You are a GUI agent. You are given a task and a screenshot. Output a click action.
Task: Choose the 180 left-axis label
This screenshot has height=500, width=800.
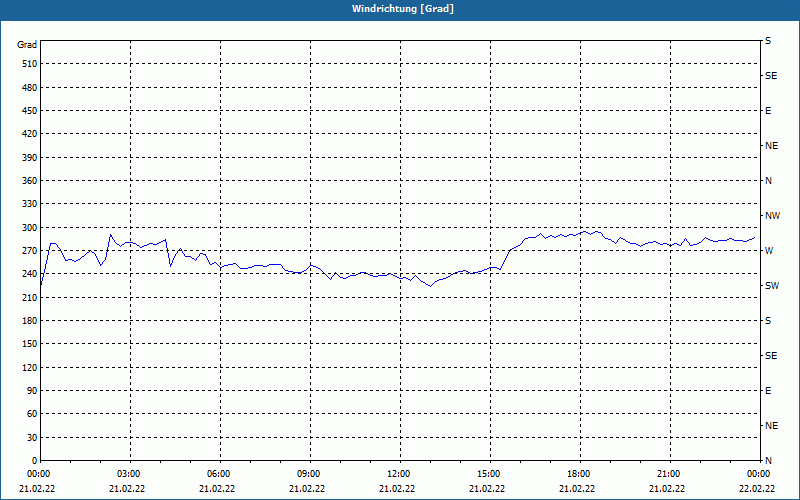pyautogui.click(x=29, y=321)
